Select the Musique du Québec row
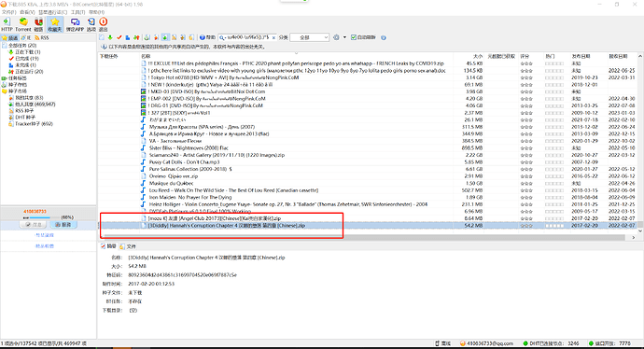The width and height of the screenshot is (644, 349). tap(367, 184)
